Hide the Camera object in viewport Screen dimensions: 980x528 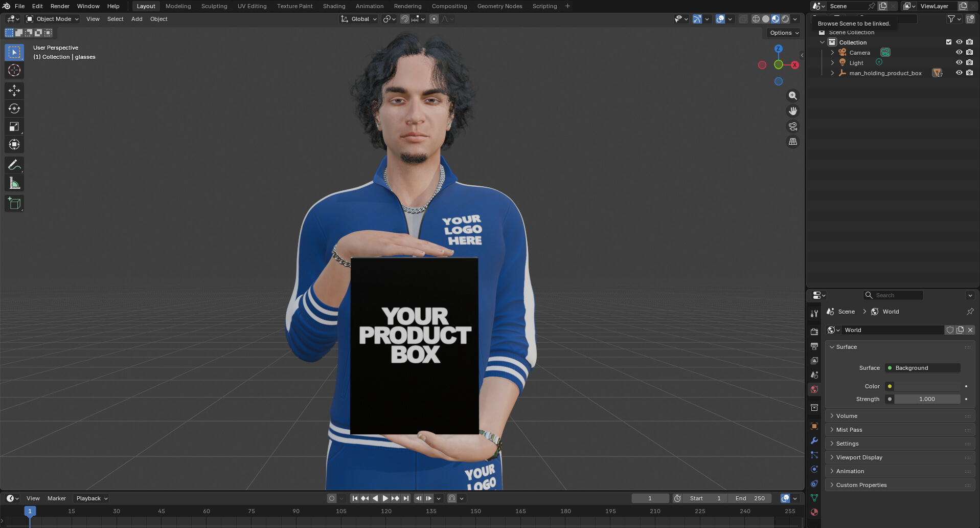tap(959, 52)
